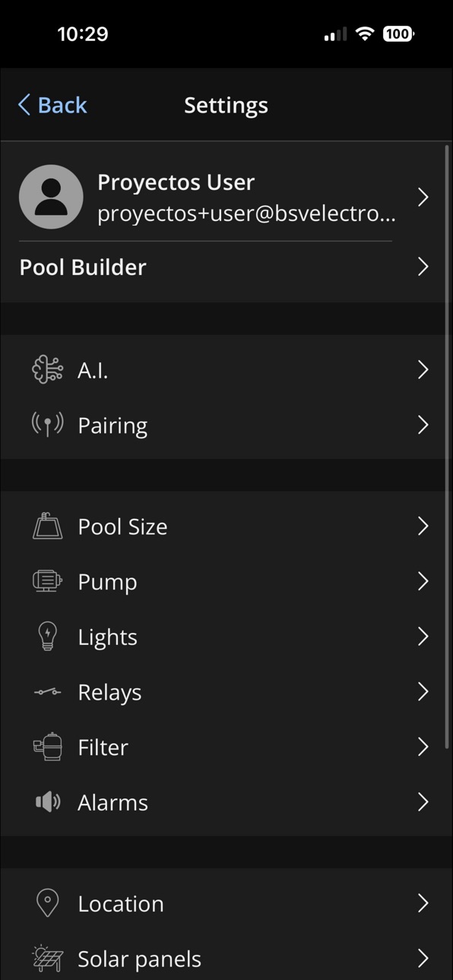
Task: Open the user profile avatar
Action: (51, 197)
